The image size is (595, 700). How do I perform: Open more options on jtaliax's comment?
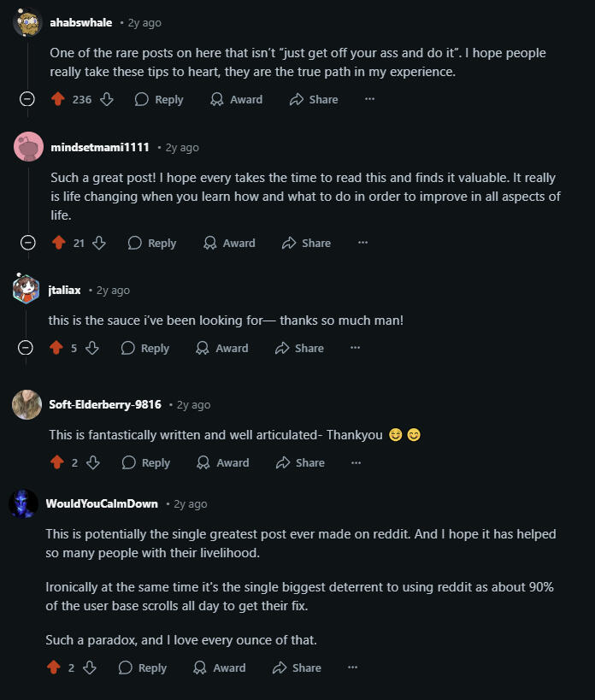[355, 348]
